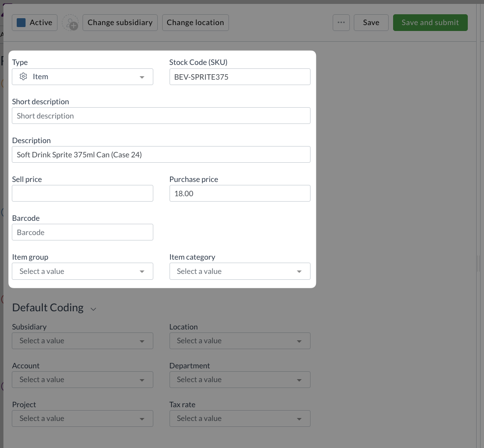Open the Item category dropdown
The image size is (484, 448).
tap(240, 271)
